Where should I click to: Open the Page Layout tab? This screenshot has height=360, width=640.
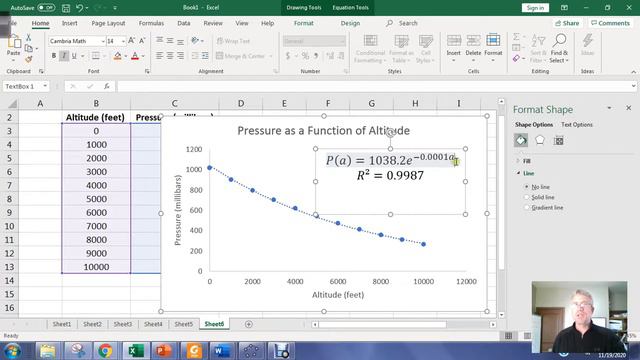(108, 23)
